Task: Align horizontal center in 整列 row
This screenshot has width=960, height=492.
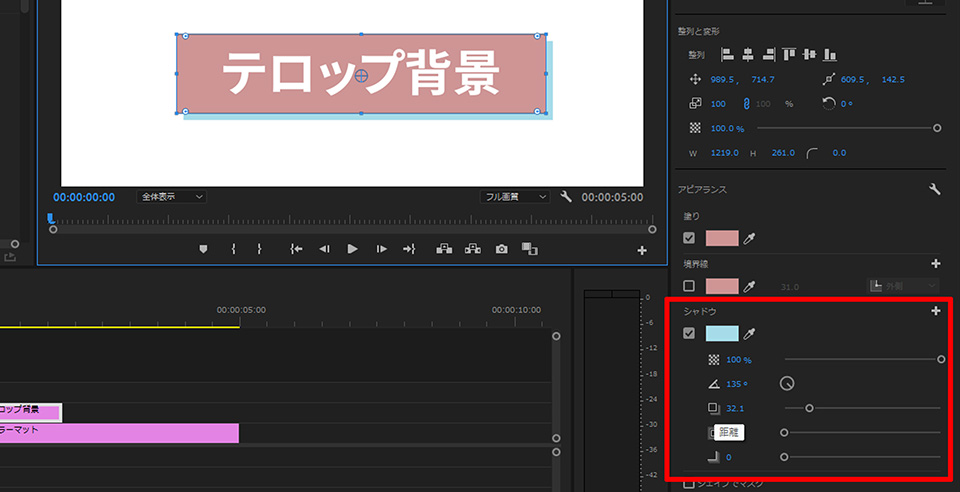Action: (748, 54)
